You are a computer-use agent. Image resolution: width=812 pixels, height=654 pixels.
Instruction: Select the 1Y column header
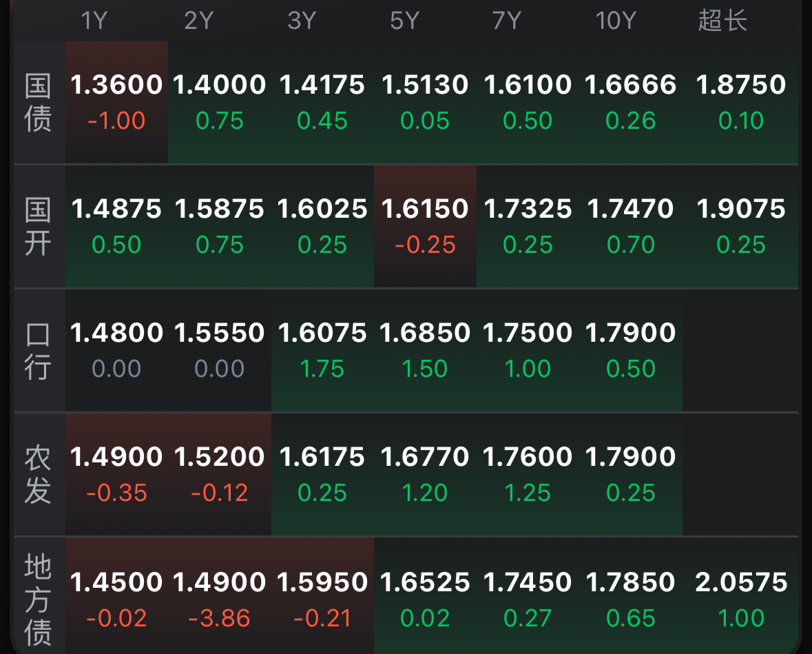(94, 21)
